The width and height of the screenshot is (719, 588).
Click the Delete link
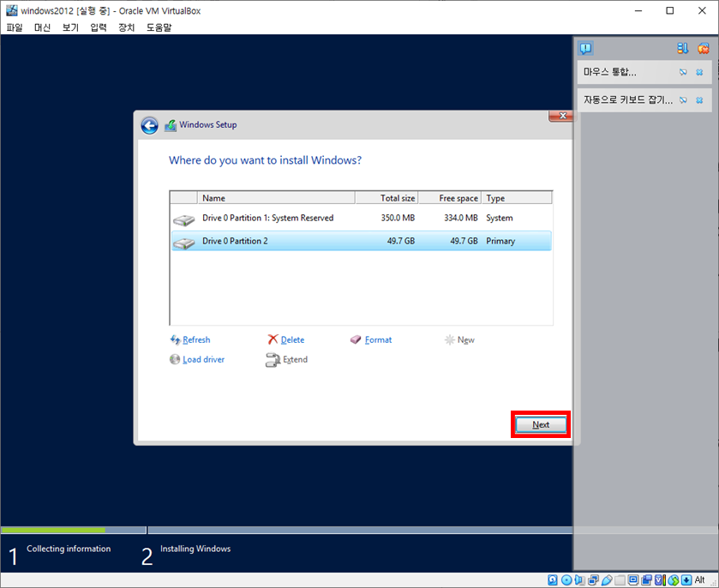click(292, 340)
